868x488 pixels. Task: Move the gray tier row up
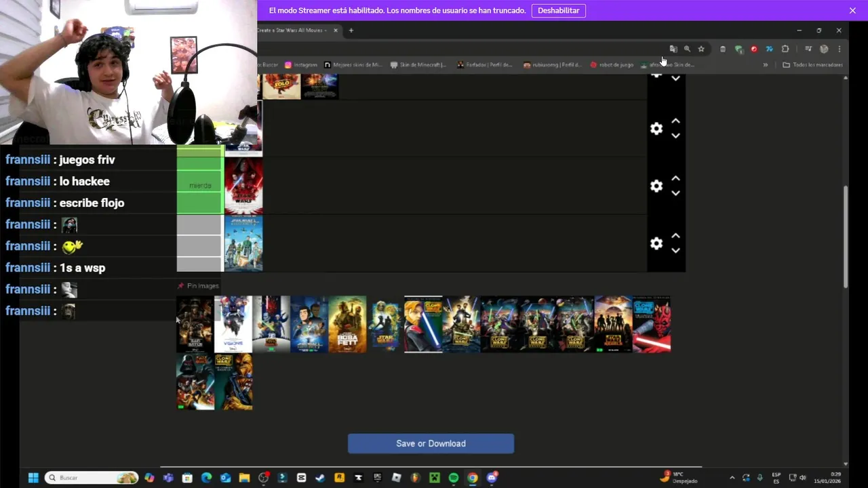(x=675, y=236)
